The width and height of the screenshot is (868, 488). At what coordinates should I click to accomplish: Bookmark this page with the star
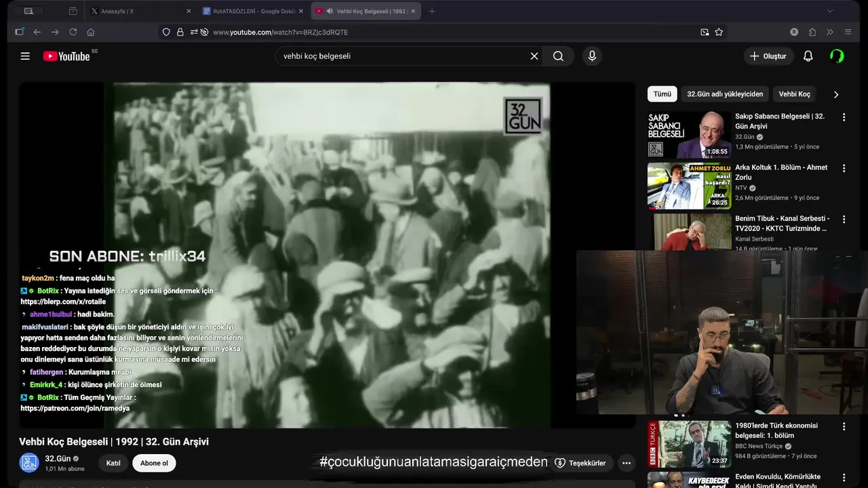719,32
